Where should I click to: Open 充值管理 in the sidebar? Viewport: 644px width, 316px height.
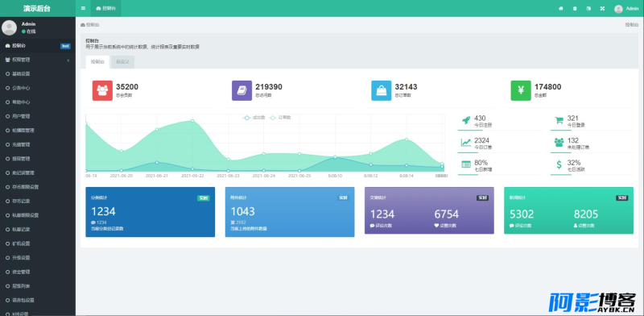click(38, 145)
